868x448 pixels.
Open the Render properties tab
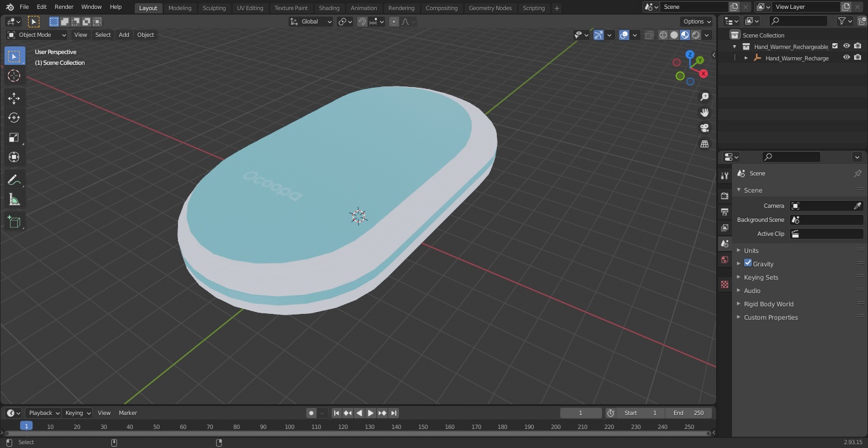click(724, 196)
